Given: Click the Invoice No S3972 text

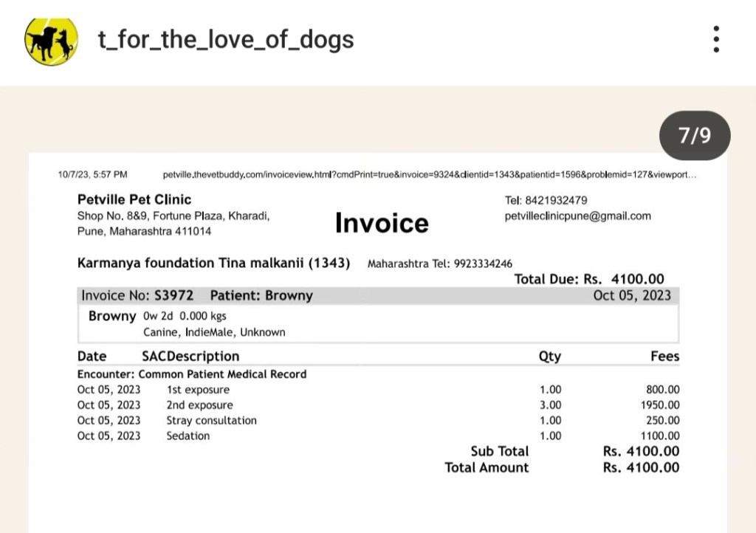Looking at the screenshot, I should [137, 295].
